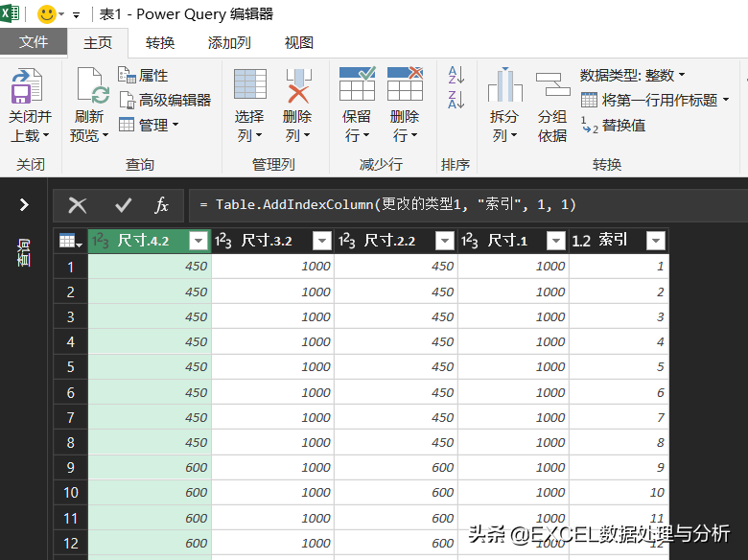Click the 关闭并上载 save icon
Screen dimensions: 748x560
pos(27,86)
